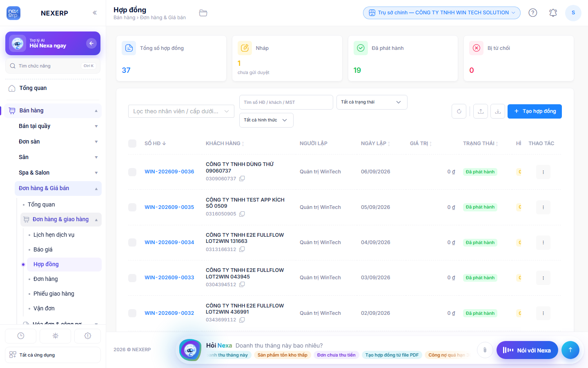
Task: Tick the checkbox for contract WIN-202609-0036
Action: [132, 172]
